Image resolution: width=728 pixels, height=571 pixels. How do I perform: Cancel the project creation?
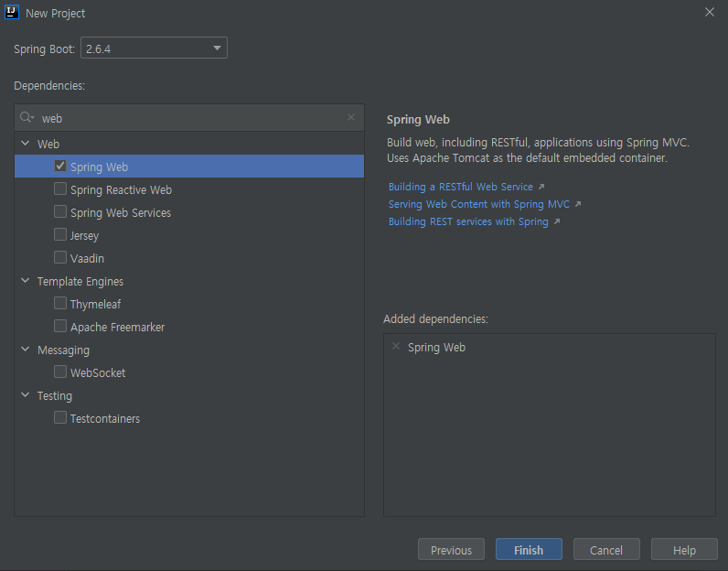(606, 550)
